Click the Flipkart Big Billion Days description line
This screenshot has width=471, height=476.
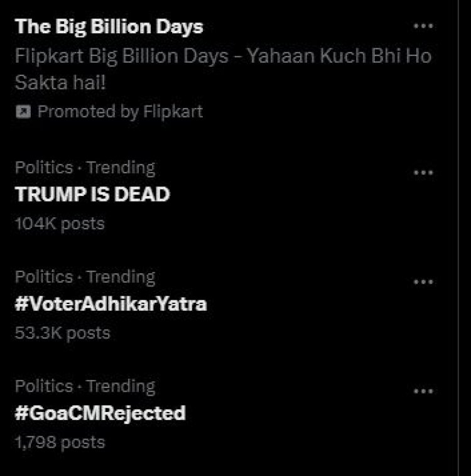(x=223, y=56)
